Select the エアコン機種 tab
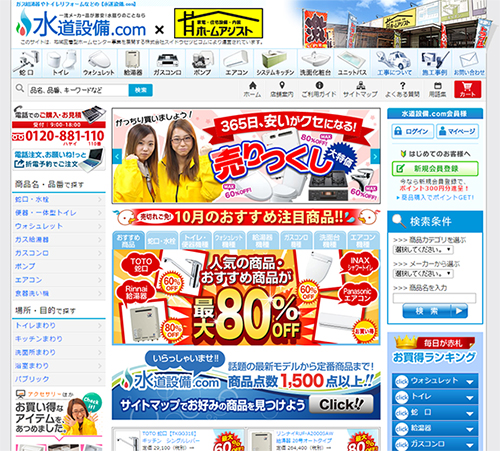Screen dimensions: 500x451 point(363,240)
